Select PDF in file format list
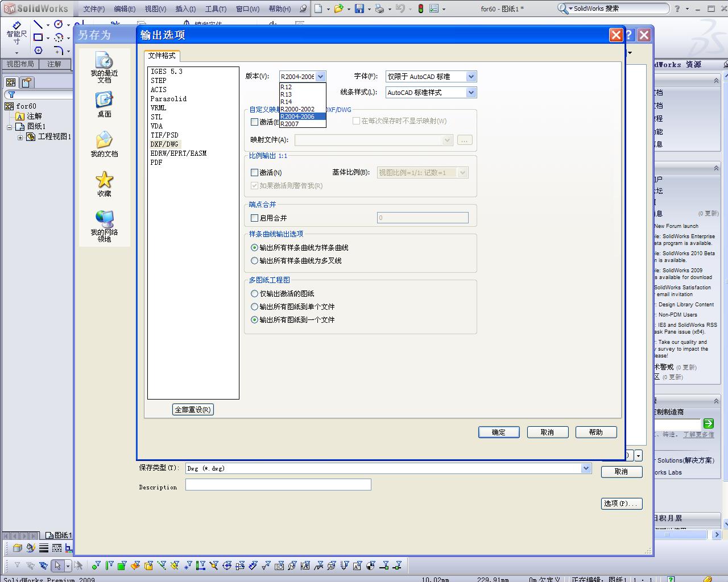Viewport: 728px width, 582px height. (156, 163)
